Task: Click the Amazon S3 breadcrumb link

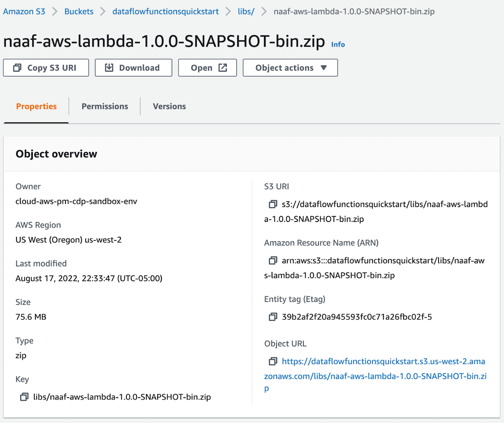Action: coord(24,11)
